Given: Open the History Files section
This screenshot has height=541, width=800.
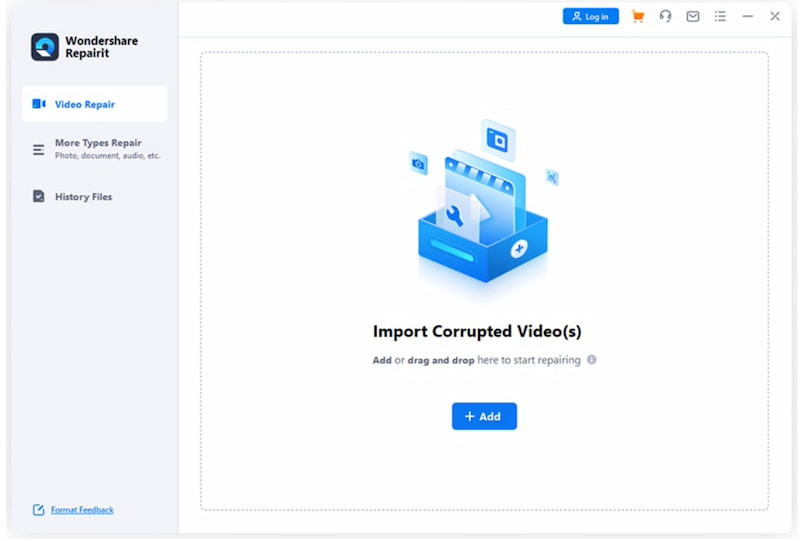Looking at the screenshot, I should click(83, 197).
